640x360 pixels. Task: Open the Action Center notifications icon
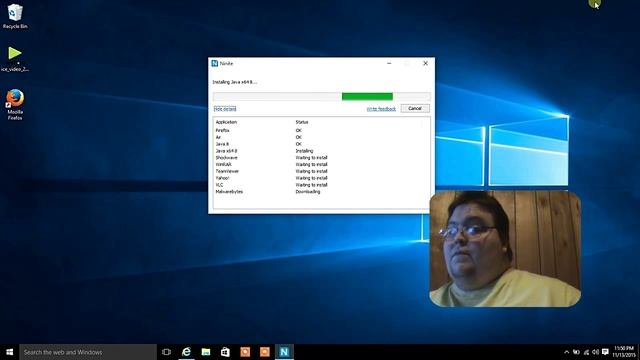pyautogui.click(x=605, y=352)
